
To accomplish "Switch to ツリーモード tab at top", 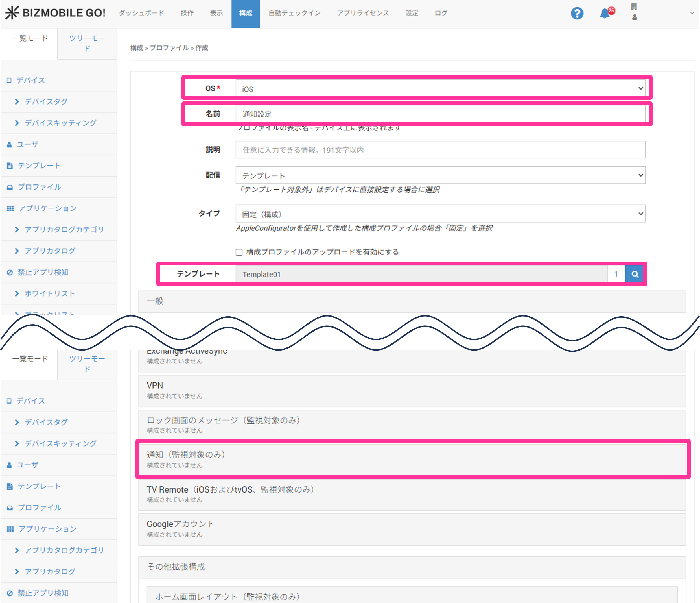I will (x=87, y=43).
